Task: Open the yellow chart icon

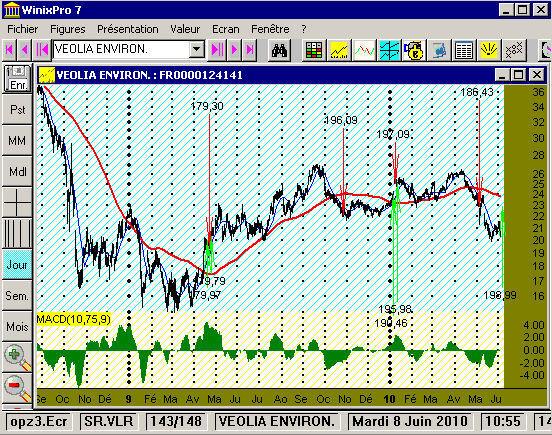Action: tap(339, 50)
